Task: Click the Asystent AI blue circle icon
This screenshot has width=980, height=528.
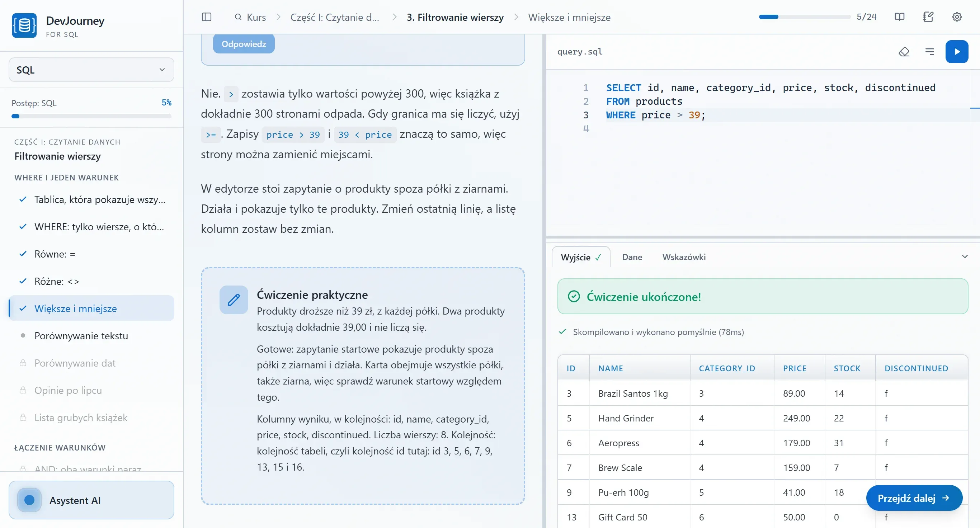Action: 29,500
